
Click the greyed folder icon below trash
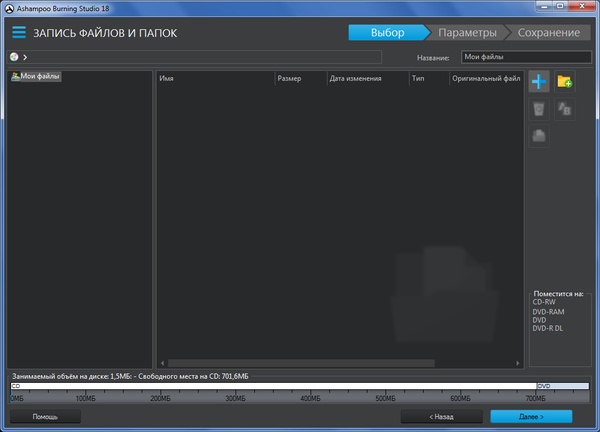tap(539, 135)
